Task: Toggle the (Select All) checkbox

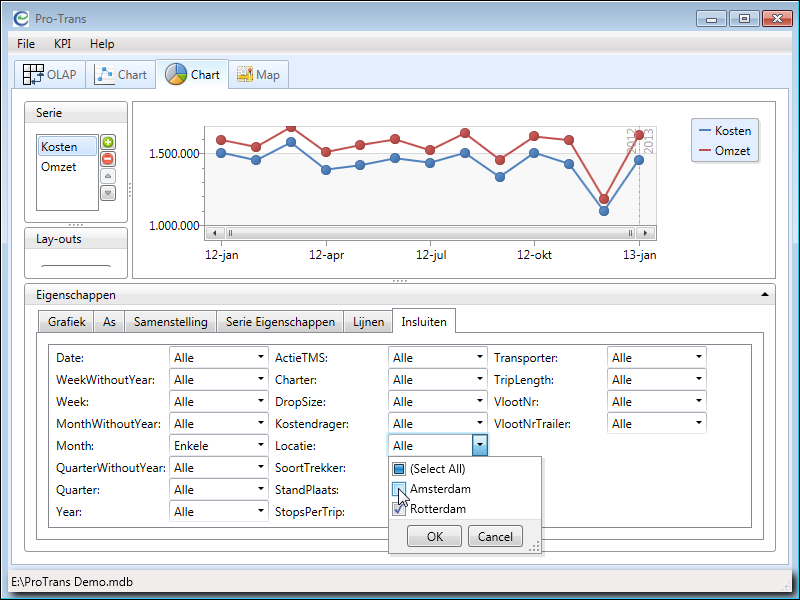Action: pyautogui.click(x=398, y=469)
